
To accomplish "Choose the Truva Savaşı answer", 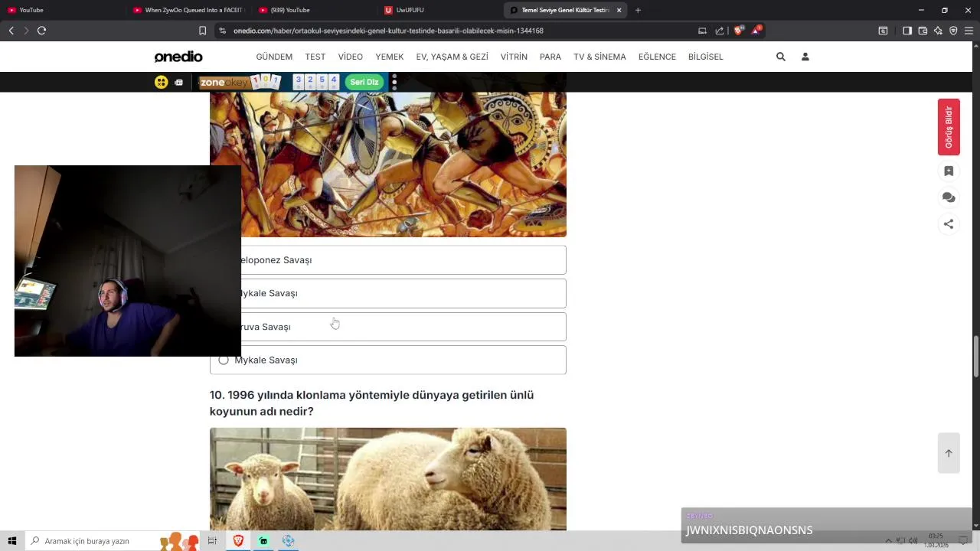I will tap(387, 327).
